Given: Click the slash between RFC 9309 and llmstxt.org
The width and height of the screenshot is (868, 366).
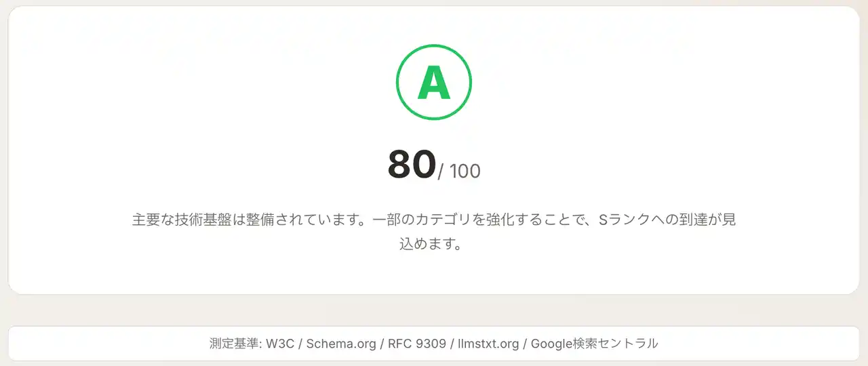Looking at the screenshot, I should [452, 344].
